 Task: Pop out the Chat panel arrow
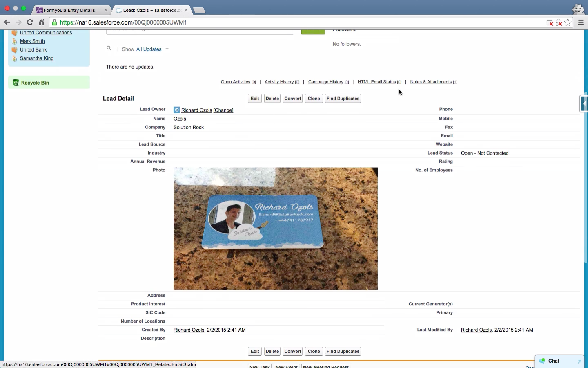(579, 361)
